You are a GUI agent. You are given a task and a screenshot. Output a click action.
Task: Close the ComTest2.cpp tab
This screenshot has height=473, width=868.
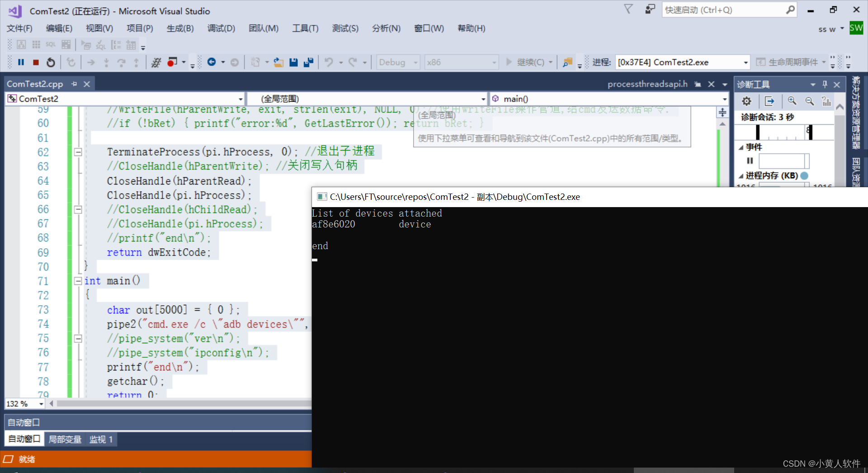click(x=87, y=84)
